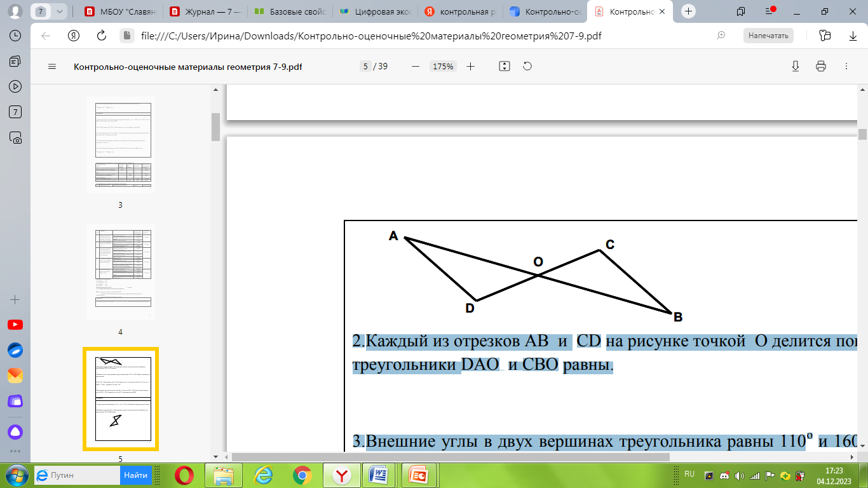Launch Google Chrome from taskbar

tap(302, 475)
